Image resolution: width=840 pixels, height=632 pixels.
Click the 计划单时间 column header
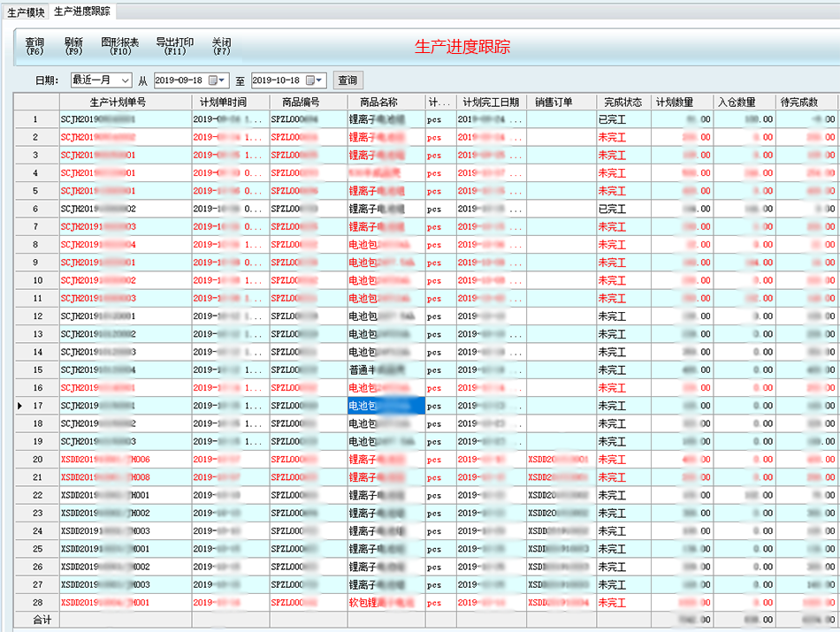(231, 102)
